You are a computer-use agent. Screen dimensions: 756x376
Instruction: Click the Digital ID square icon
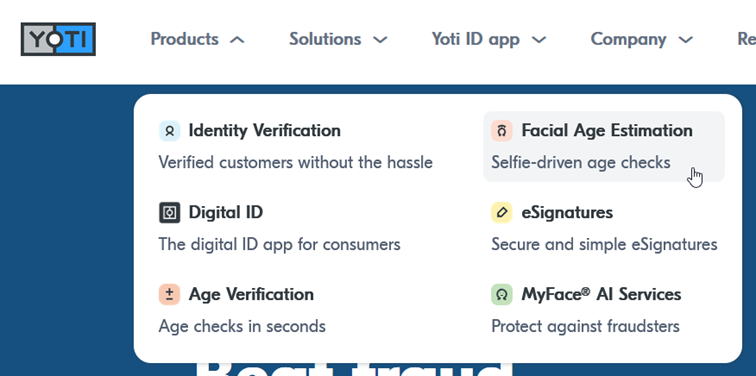pyautogui.click(x=169, y=213)
